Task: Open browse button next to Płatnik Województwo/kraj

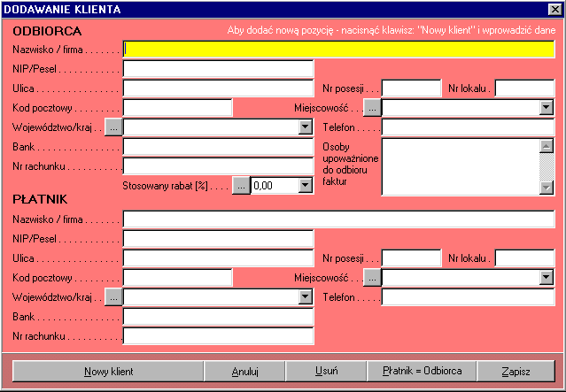Action: pos(112,297)
